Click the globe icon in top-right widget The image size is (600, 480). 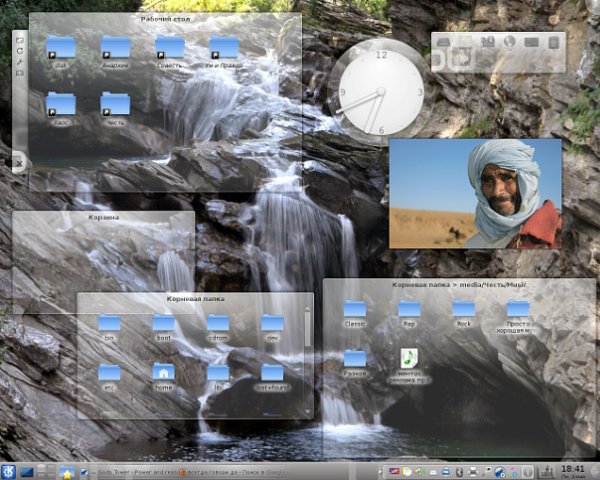coord(508,43)
